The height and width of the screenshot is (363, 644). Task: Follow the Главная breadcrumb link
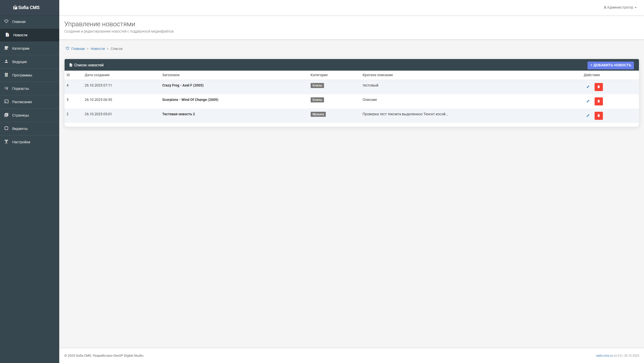tap(78, 48)
